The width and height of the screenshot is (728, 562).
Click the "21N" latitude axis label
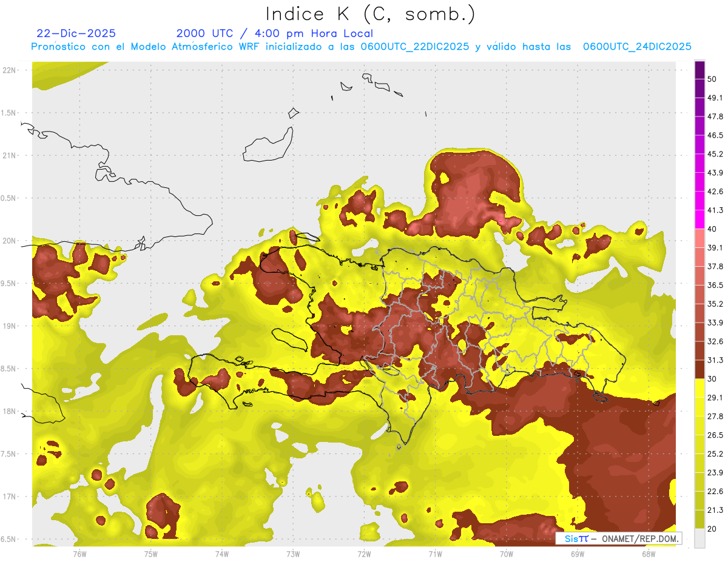9,156
